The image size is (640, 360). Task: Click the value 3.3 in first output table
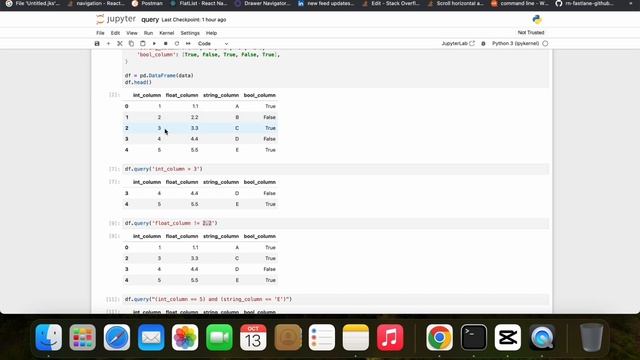tap(194, 128)
